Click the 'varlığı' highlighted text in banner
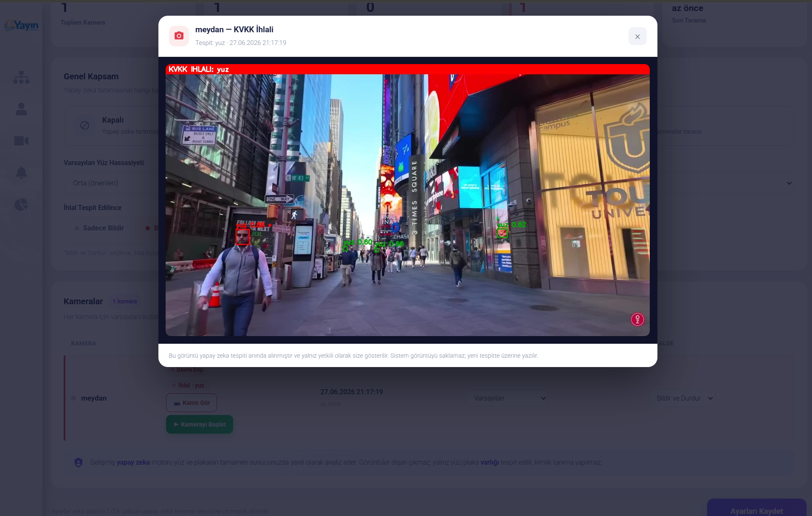Image resolution: width=812 pixels, height=516 pixels. (490, 463)
